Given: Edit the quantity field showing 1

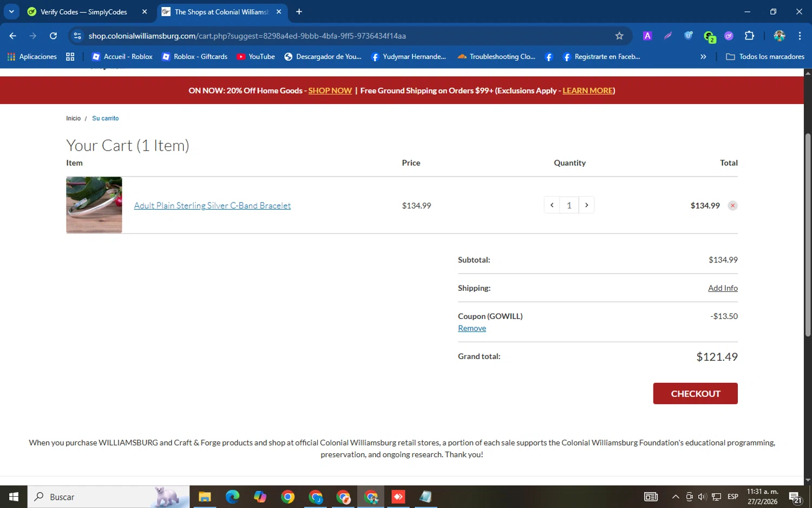Looking at the screenshot, I should click(x=569, y=205).
